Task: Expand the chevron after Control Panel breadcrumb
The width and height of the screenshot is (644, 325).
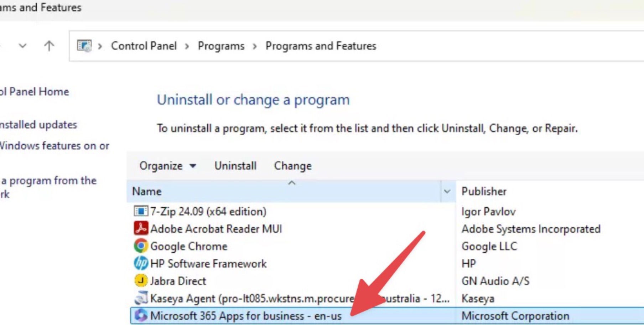Action: pos(187,46)
